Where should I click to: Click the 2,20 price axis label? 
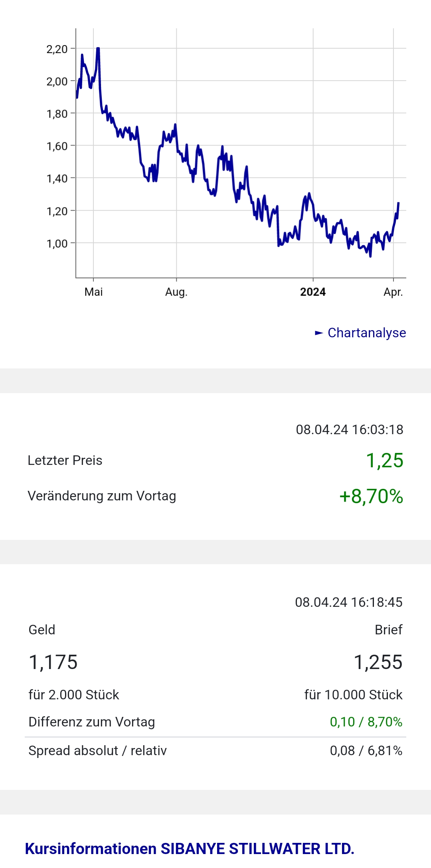point(57,49)
